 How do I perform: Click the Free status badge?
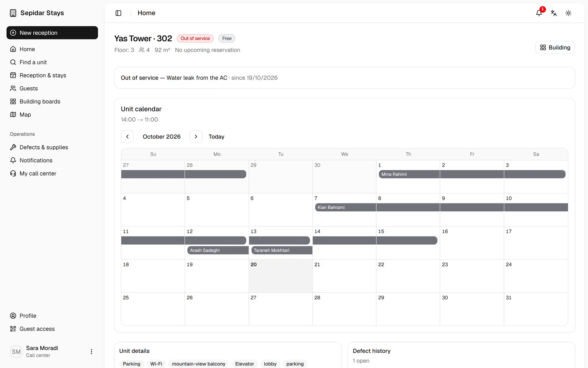coord(227,39)
